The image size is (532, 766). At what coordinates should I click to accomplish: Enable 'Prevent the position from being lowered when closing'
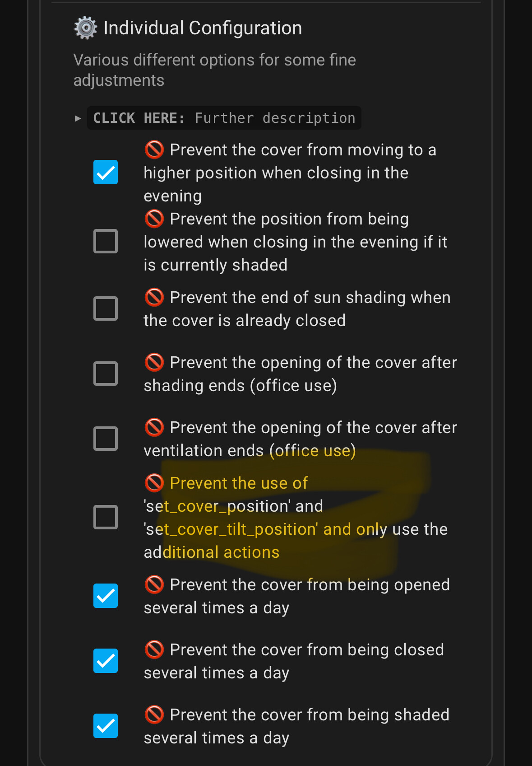click(105, 241)
